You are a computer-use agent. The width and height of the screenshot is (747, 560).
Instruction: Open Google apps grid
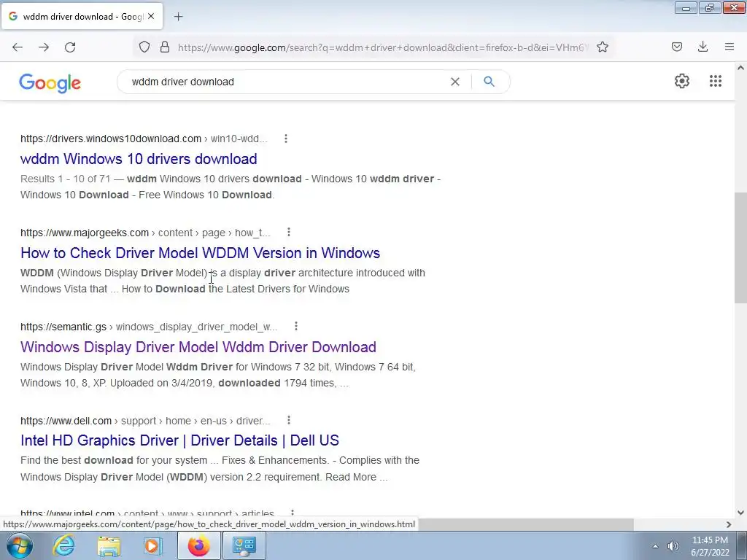(716, 81)
